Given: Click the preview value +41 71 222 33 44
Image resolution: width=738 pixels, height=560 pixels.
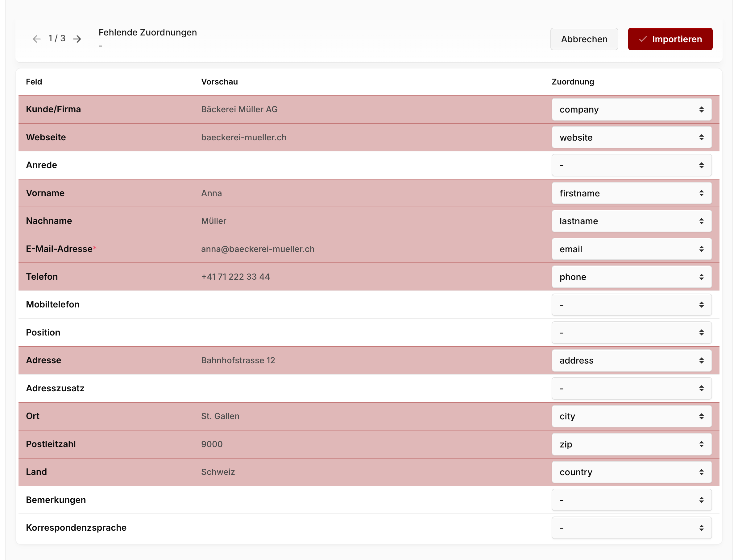Looking at the screenshot, I should coord(235,277).
